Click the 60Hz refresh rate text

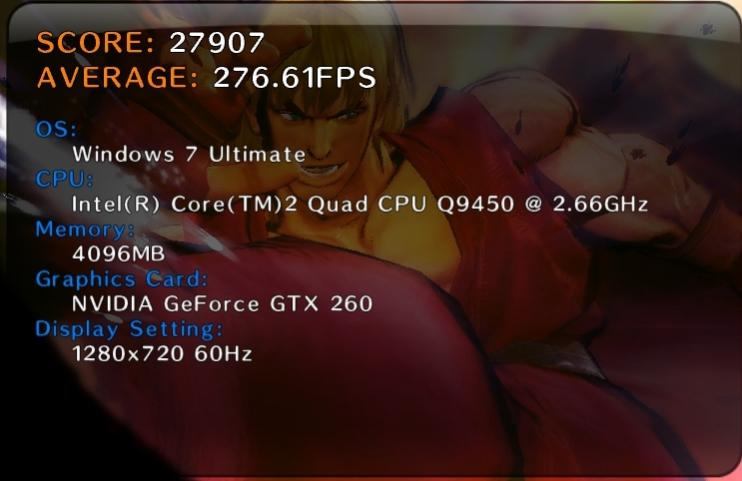(x=223, y=354)
